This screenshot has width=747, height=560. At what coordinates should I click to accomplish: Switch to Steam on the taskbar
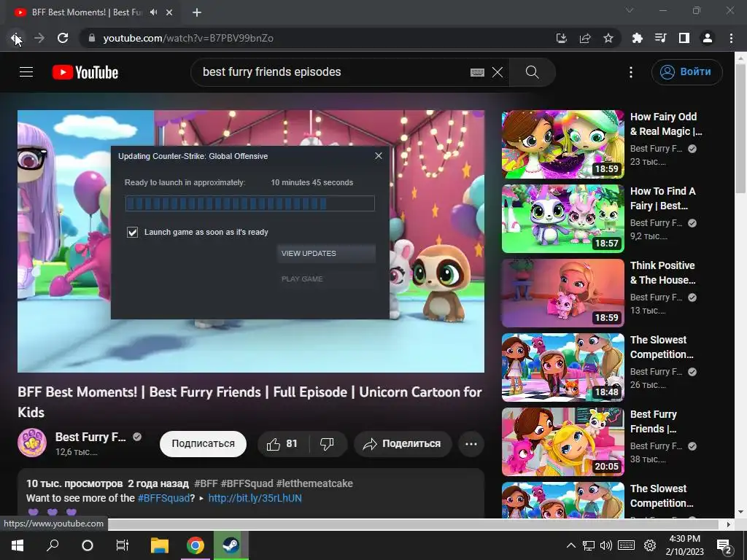pyautogui.click(x=231, y=545)
